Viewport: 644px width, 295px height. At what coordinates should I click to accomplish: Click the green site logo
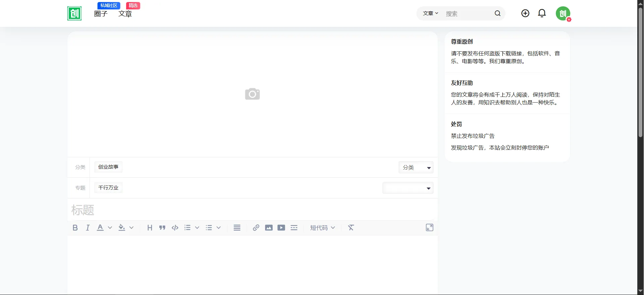[74, 13]
